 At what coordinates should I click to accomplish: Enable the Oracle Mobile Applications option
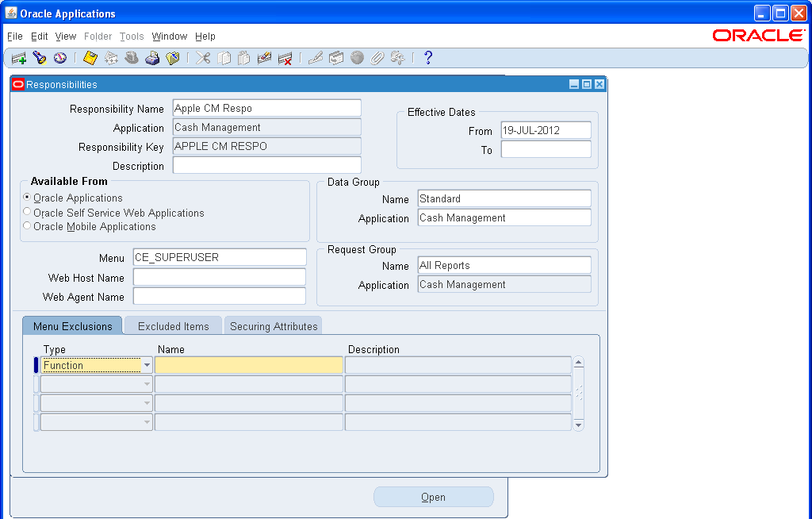pyautogui.click(x=25, y=225)
